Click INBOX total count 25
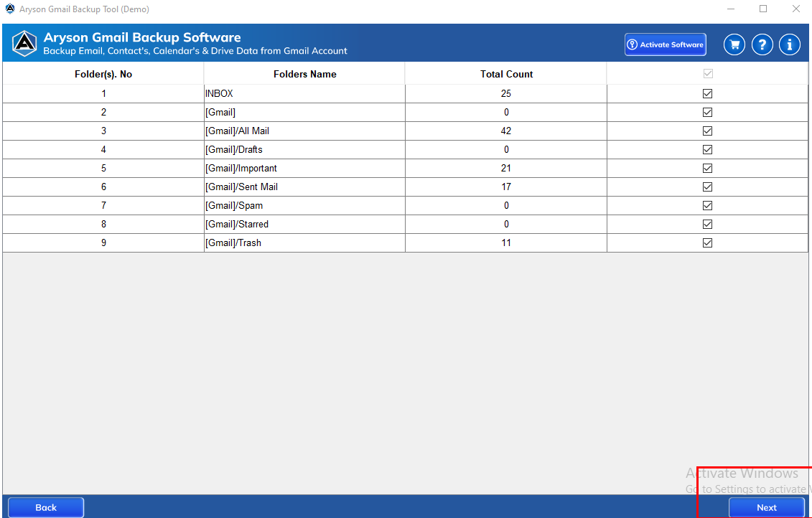This screenshot has width=812, height=518. pyautogui.click(x=506, y=94)
